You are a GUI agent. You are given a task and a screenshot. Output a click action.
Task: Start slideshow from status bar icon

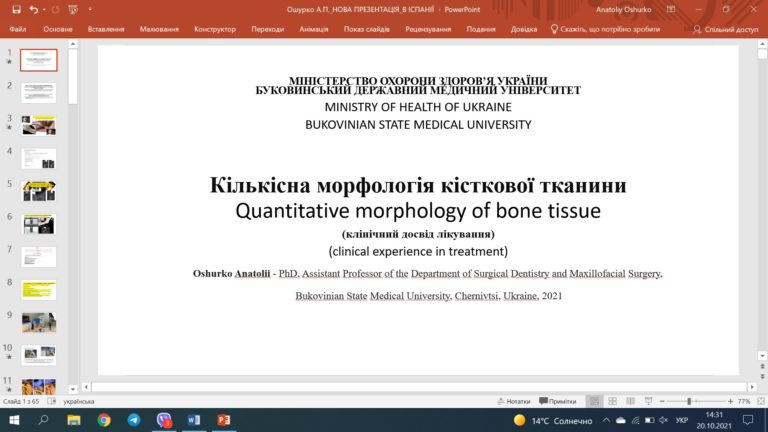647,401
